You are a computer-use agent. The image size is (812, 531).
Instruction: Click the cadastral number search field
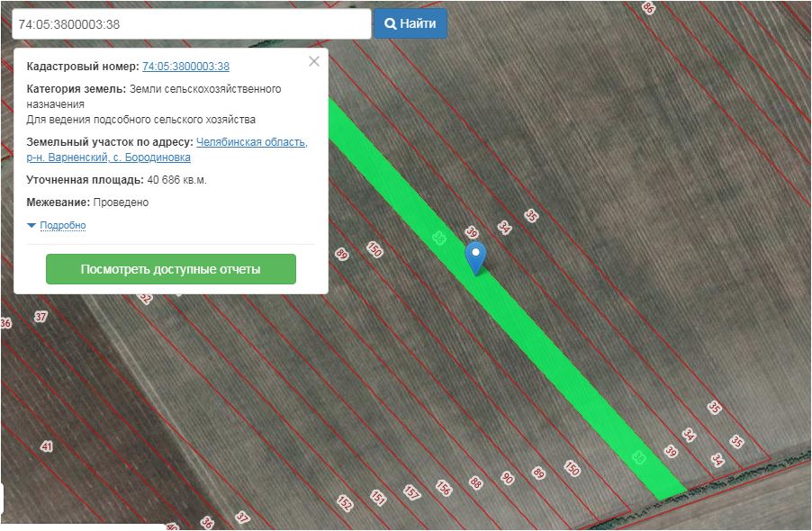click(x=191, y=23)
